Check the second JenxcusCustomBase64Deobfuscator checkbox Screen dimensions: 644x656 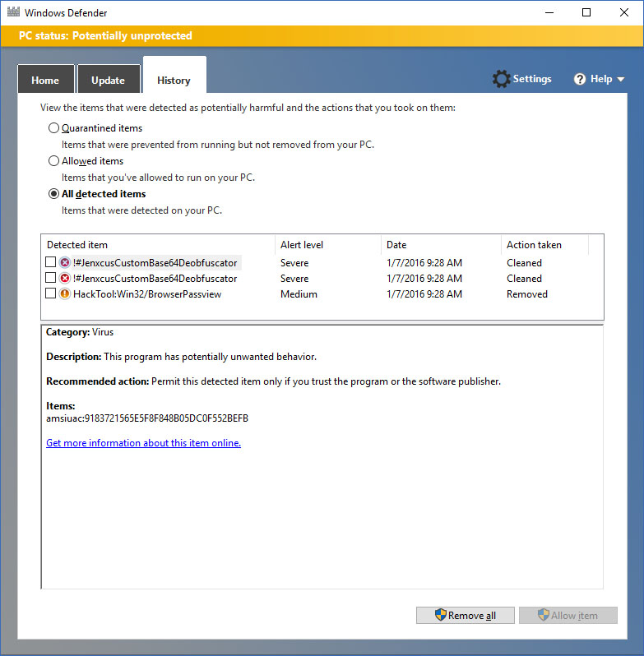tap(51, 278)
